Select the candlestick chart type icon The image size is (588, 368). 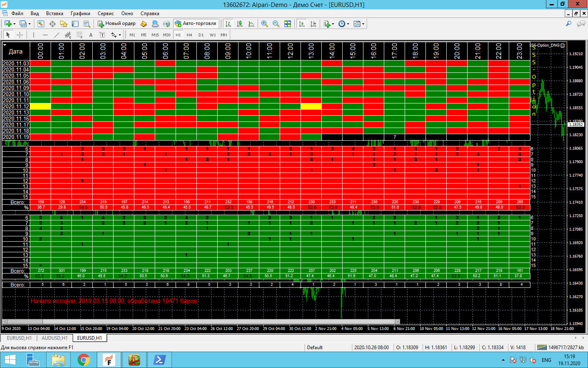pos(240,24)
